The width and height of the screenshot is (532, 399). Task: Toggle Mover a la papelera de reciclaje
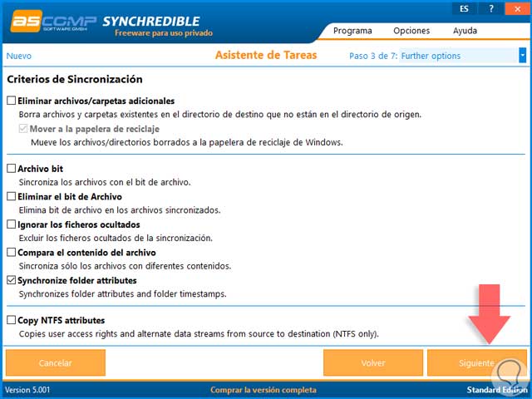23,129
